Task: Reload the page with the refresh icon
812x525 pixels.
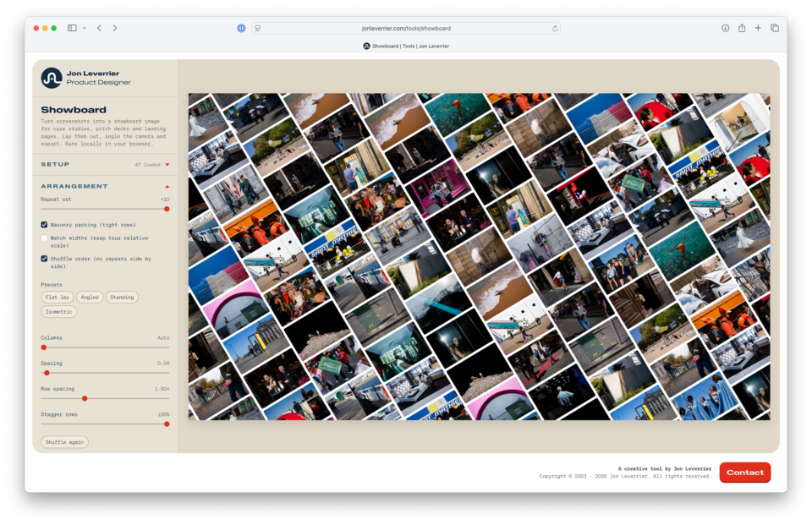Action: [555, 29]
